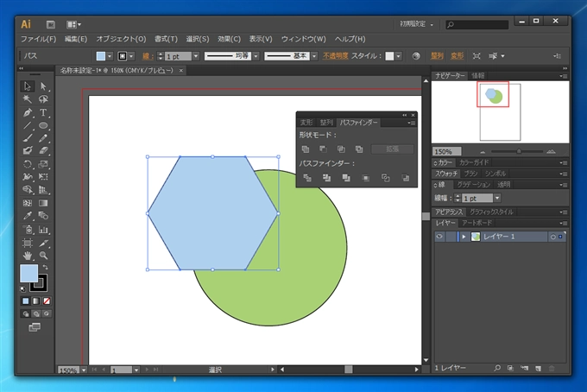587x392 pixels.
Task: Click Minus Back pathfinder icon
Action: (406, 178)
